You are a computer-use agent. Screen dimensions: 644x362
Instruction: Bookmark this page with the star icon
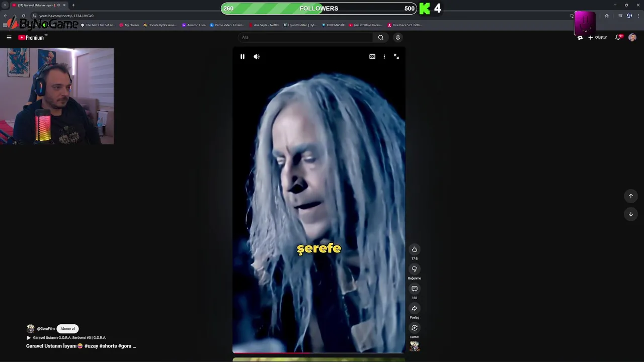(606, 16)
